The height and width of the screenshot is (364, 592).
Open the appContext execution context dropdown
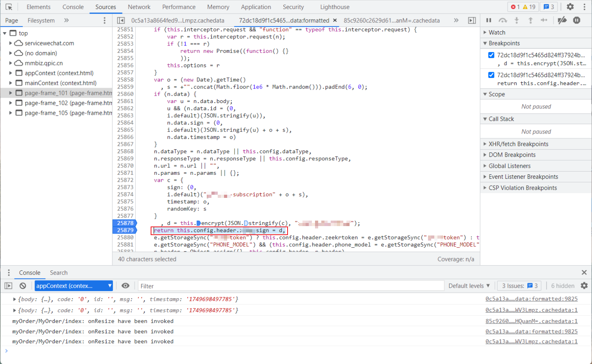[74, 286]
